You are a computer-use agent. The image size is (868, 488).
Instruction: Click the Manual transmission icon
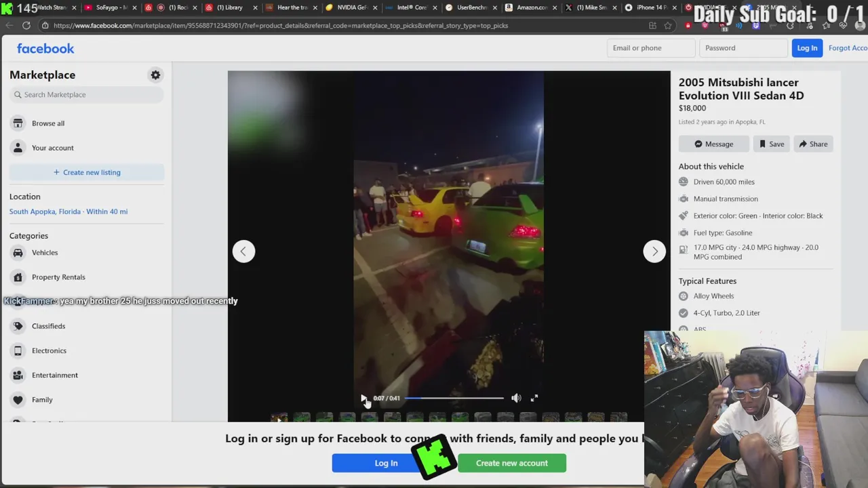pyautogui.click(x=684, y=199)
